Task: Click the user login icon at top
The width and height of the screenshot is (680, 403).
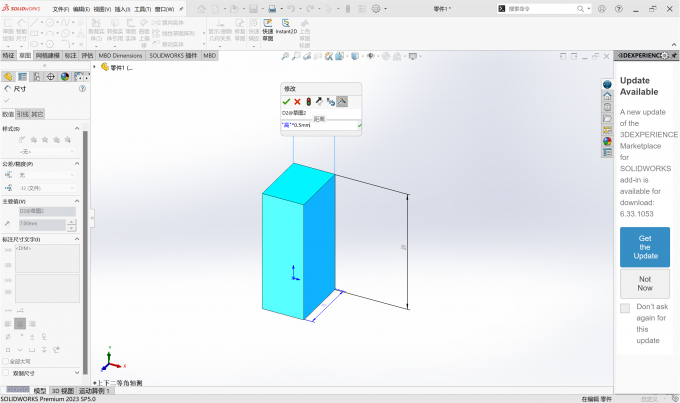Action: pyautogui.click(x=602, y=9)
